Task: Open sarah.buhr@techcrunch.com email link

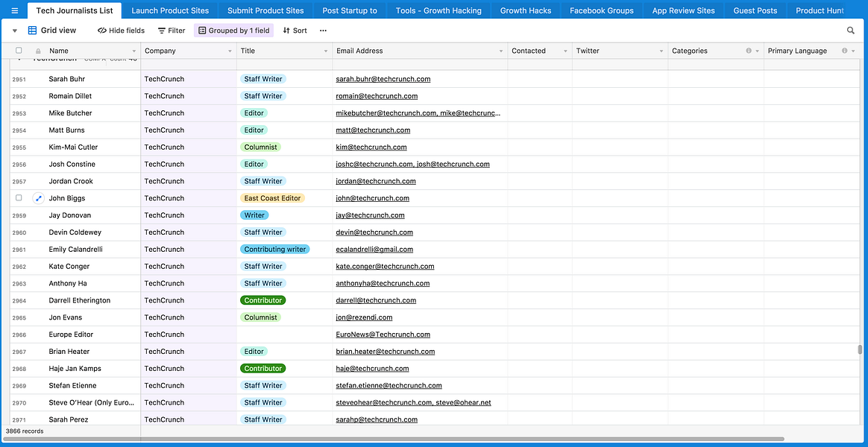Action: point(383,79)
